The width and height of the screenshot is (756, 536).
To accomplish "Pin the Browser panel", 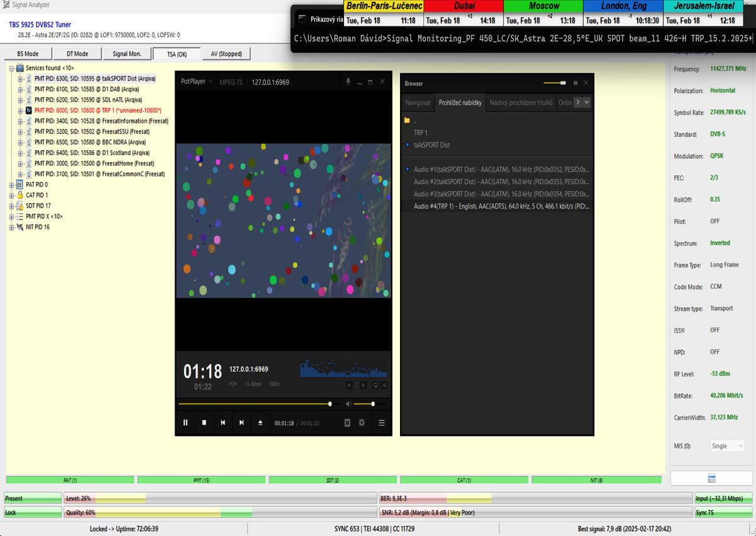I will (575, 83).
